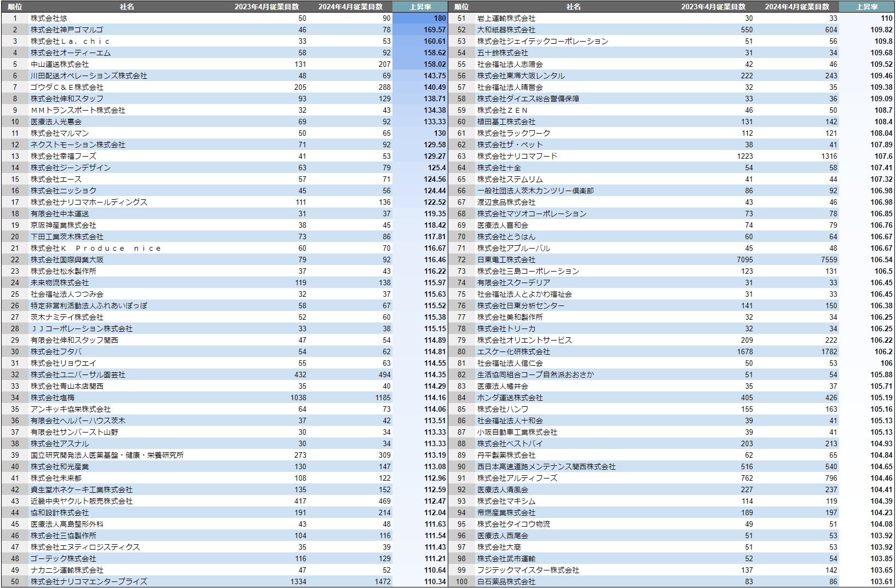896x588 pixels.
Task: Click the employee count 1038
Action: tap(298, 397)
